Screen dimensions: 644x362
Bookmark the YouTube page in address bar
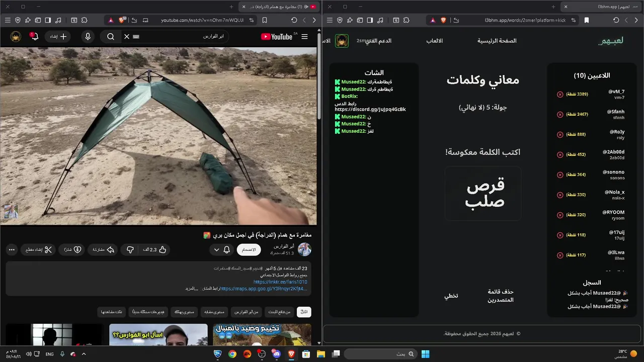click(265, 20)
